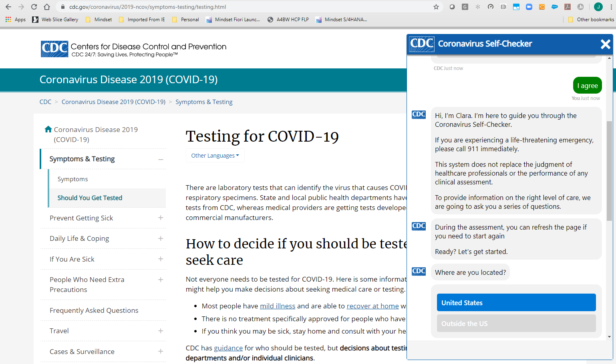
Task: Collapse the Symptoms & Testing section
Action: pyautogui.click(x=161, y=159)
